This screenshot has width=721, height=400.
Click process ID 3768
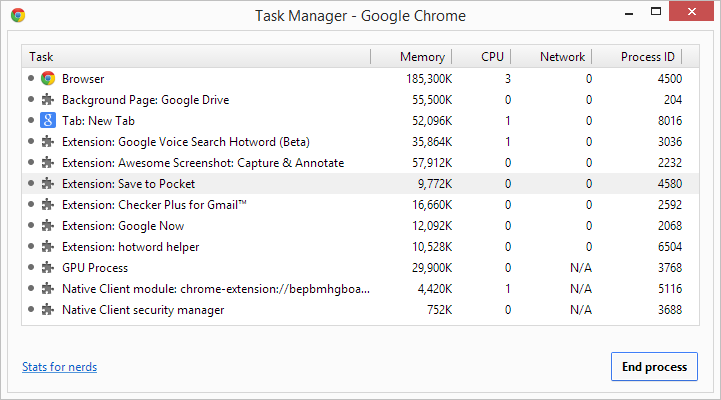point(670,268)
